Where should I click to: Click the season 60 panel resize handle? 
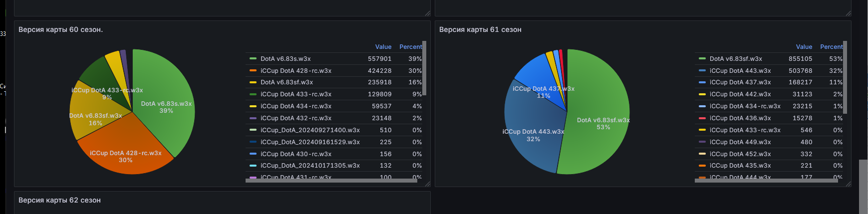(427, 184)
